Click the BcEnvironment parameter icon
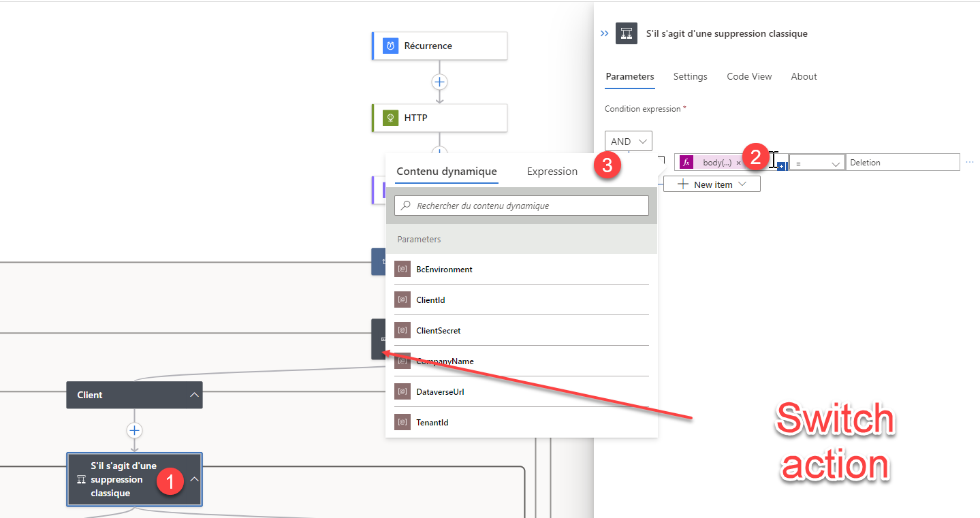Image resolution: width=980 pixels, height=518 pixels. [x=402, y=269]
